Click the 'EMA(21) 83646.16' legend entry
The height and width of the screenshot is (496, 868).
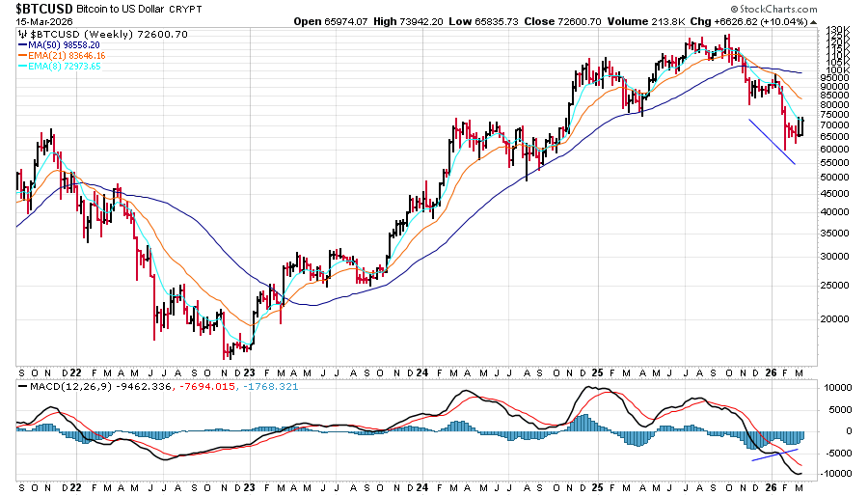(x=67, y=55)
